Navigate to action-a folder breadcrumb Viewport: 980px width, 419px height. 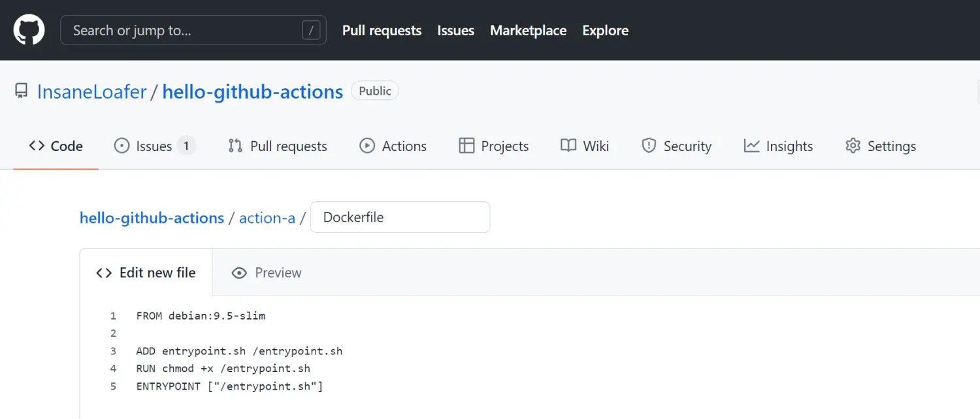[267, 218]
